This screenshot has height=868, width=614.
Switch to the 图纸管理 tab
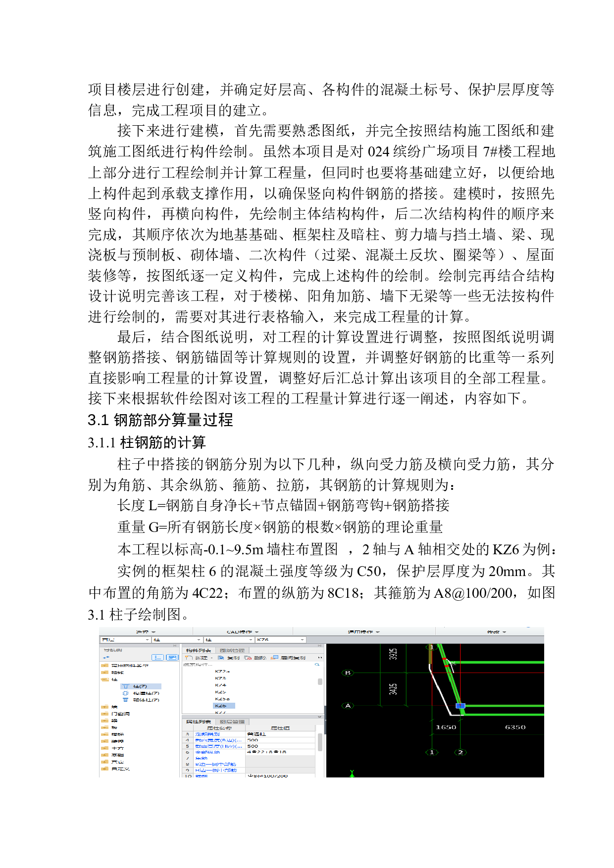pyautogui.click(x=232, y=650)
